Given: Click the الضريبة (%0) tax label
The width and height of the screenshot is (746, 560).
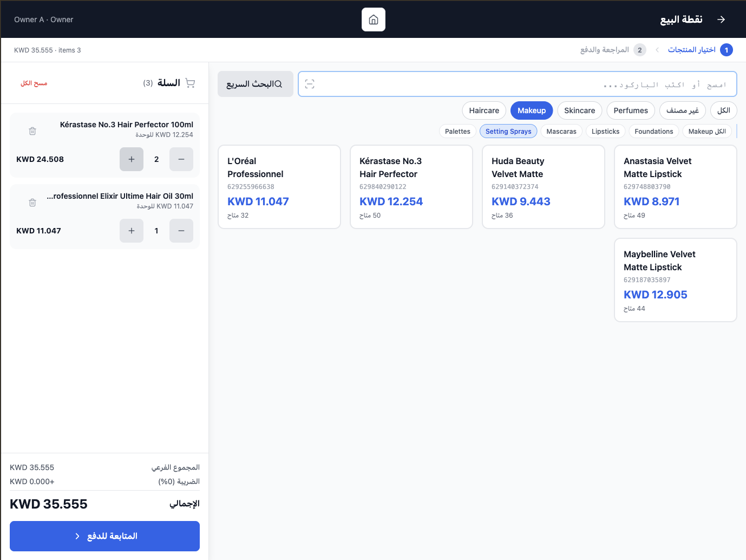Looking at the screenshot, I should [x=179, y=481].
